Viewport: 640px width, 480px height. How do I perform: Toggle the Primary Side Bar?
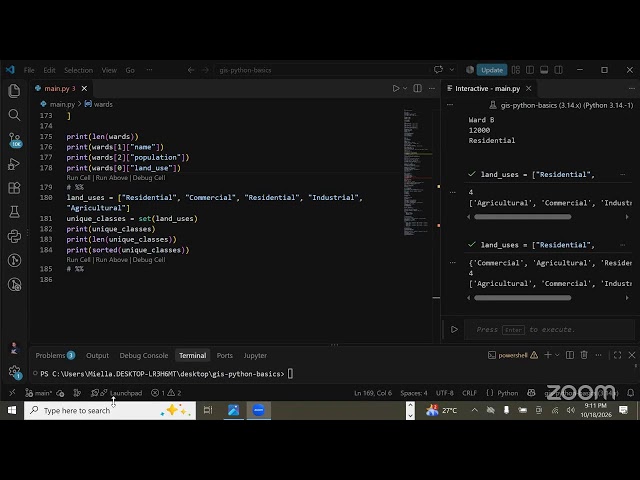530,70
